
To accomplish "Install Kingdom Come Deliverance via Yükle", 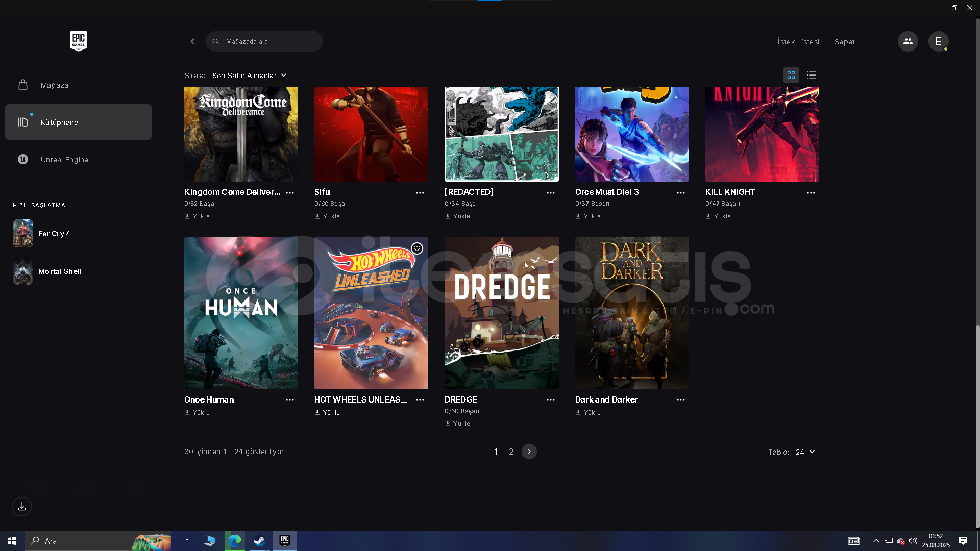I will [197, 216].
